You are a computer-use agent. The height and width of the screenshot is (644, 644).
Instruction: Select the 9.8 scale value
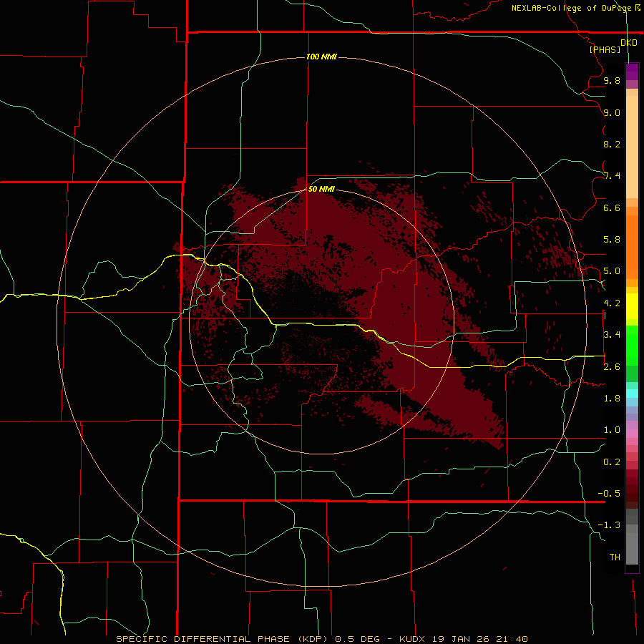pyautogui.click(x=612, y=80)
